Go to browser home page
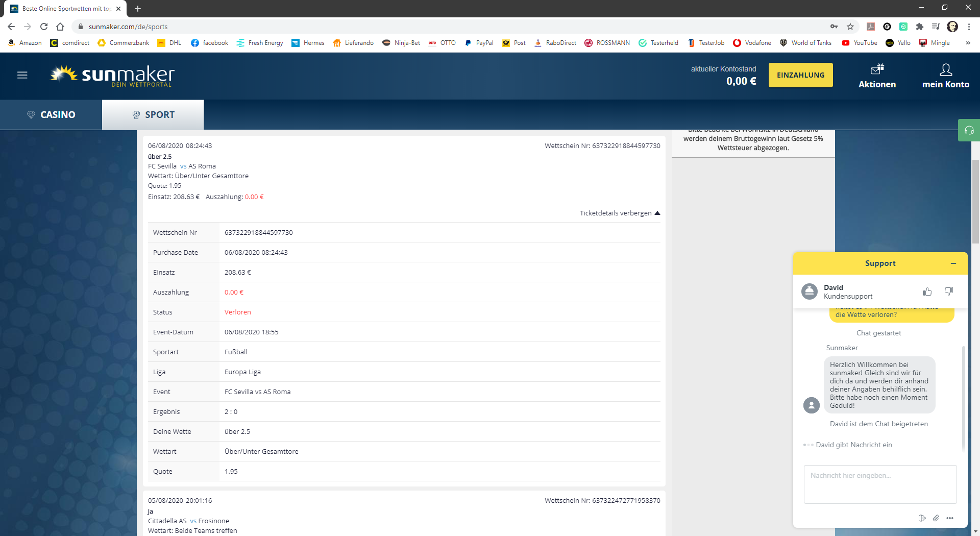 tap(60, 27)
